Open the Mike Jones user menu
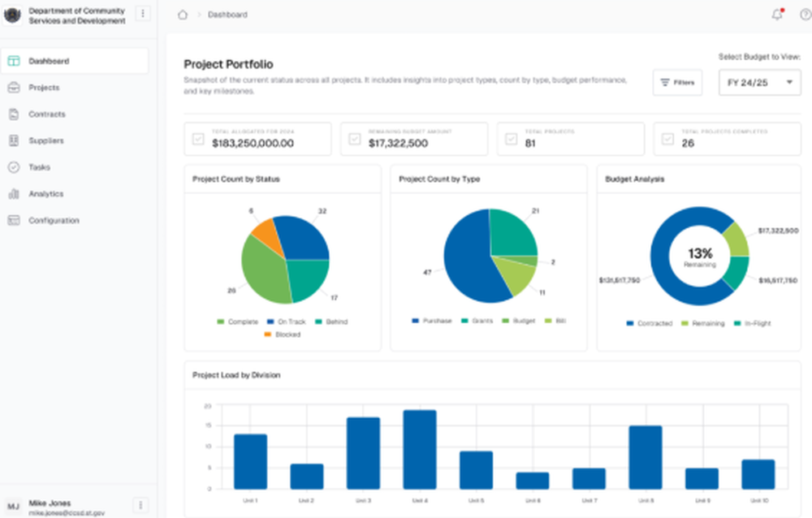 [x=140, y=505]
